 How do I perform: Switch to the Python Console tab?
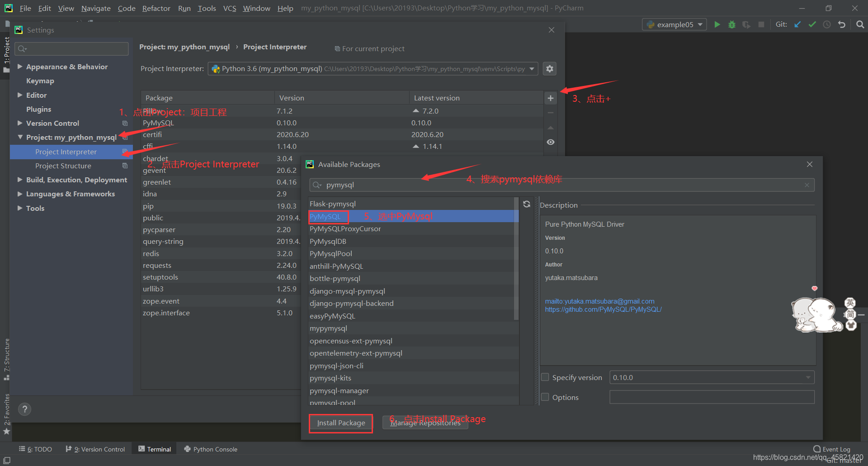[x=211, y=449]
